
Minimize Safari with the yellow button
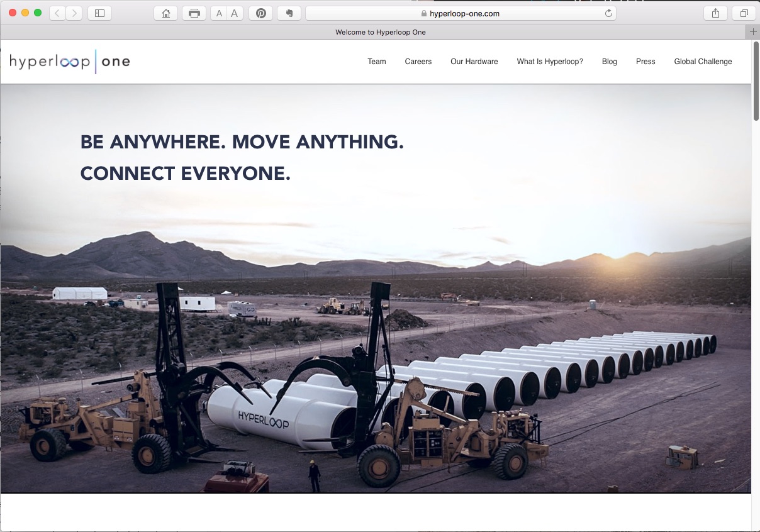click(25, 13)
